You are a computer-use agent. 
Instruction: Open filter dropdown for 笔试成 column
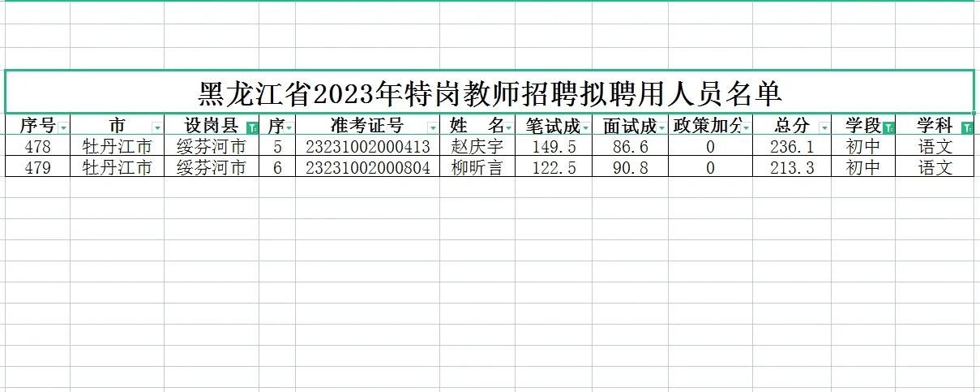tap(586, 128)
